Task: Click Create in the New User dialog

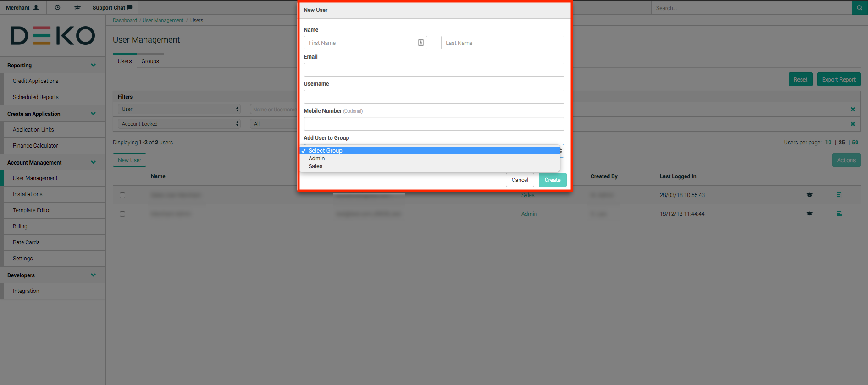Action: tap(553, 180)
